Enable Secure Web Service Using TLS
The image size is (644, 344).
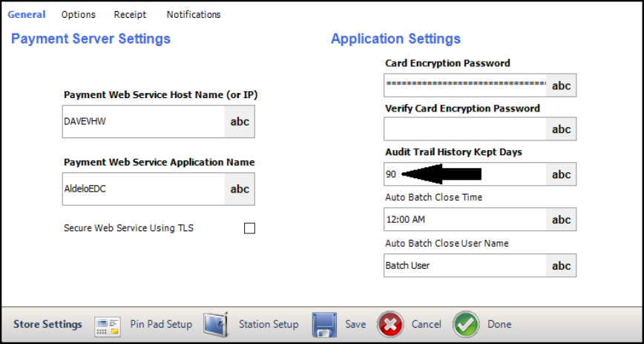[249, 228]
